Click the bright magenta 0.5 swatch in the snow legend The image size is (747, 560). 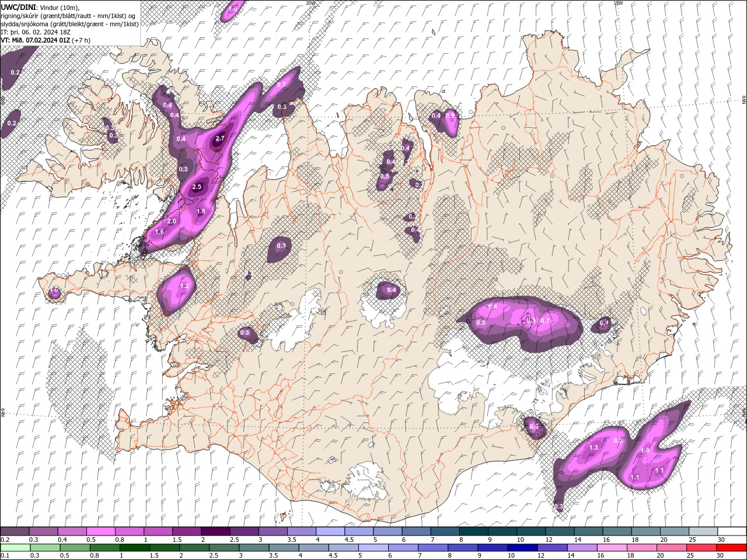[x=100, y=530]
